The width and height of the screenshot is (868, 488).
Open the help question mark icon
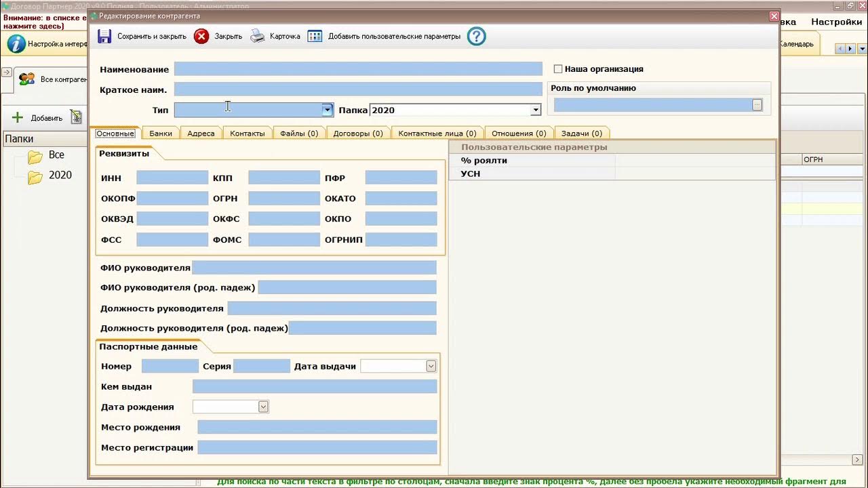pos(477,36)
